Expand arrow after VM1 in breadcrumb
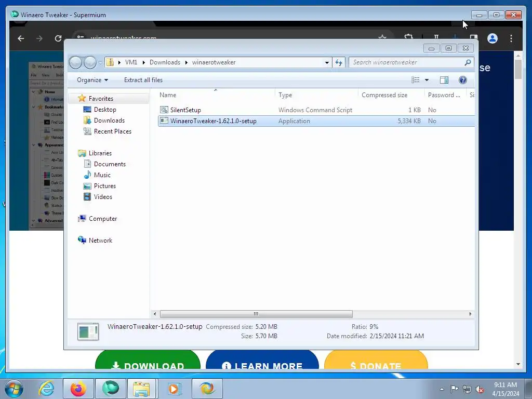The image size is (532, 399). (143, 62)
